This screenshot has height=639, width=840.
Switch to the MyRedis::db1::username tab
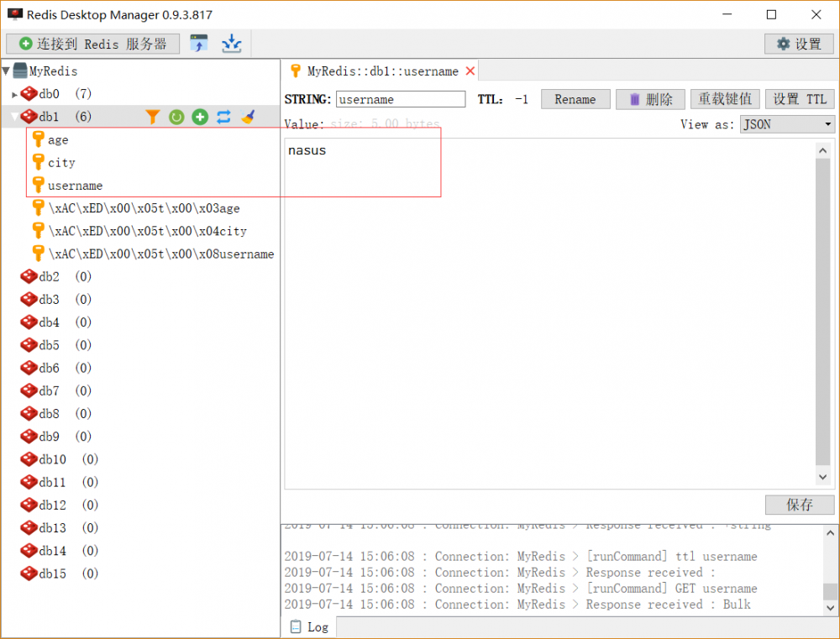[x=378, y=71]
